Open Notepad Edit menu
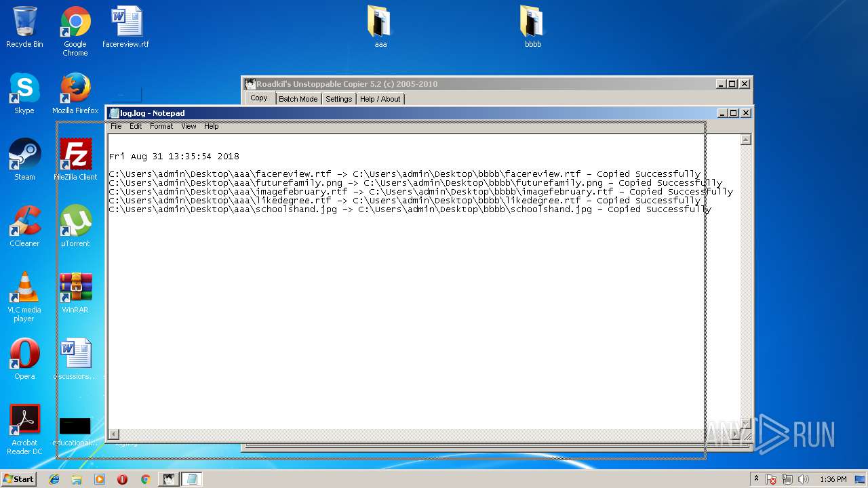Viewport: 868px width, 488px height. [x=136, y=126]
